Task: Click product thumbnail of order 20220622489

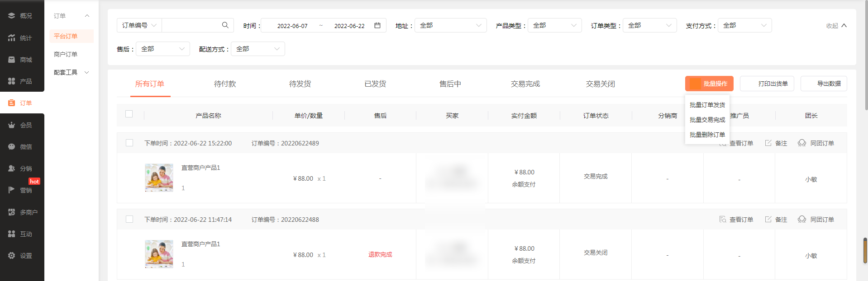Action: coord(159,178)
